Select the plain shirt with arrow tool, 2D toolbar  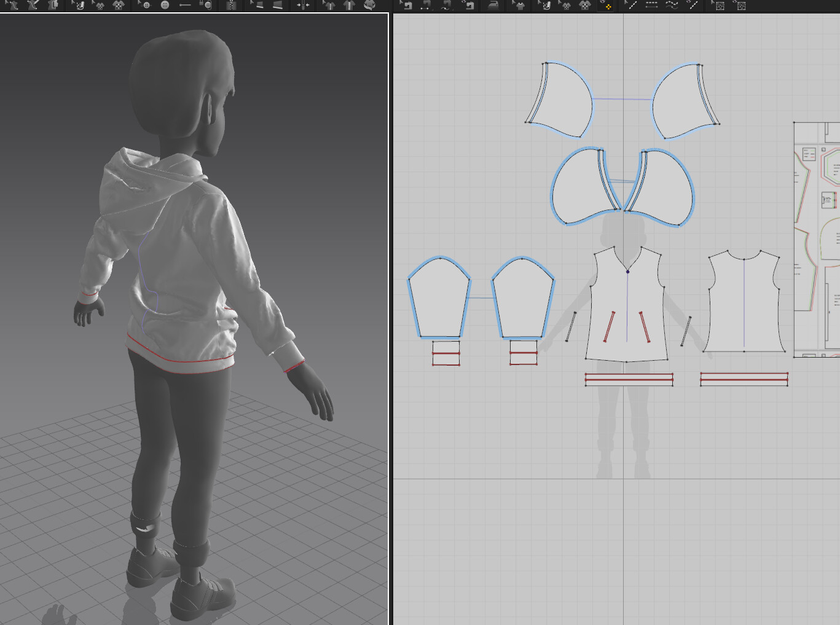[x=520, y=6]
